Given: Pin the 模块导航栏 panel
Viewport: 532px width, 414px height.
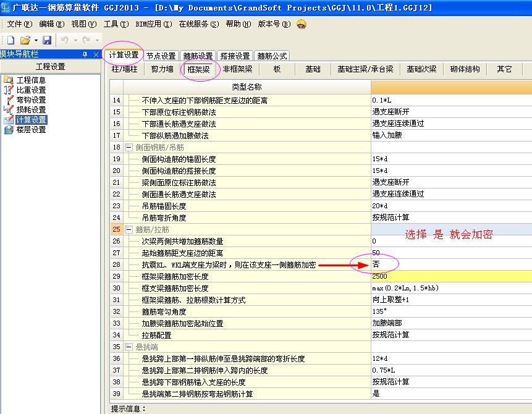Looking at the screenshot, I should 85,54.
